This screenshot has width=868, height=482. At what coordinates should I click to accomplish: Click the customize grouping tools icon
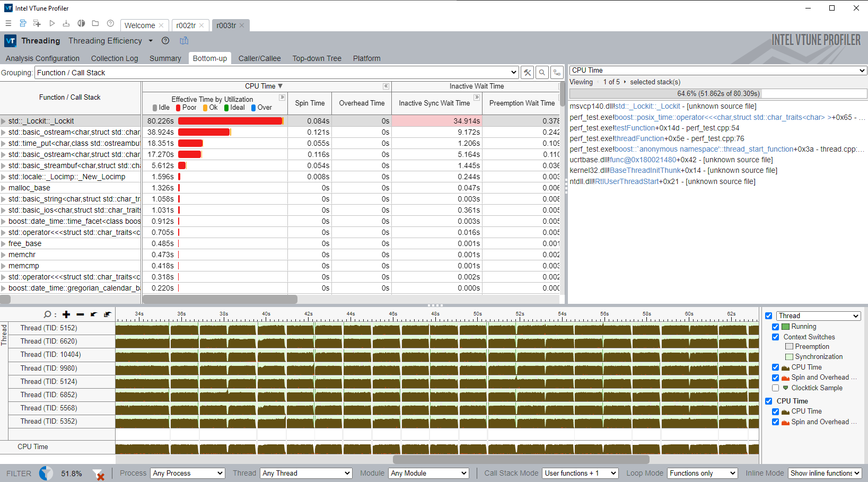(527, 73)
